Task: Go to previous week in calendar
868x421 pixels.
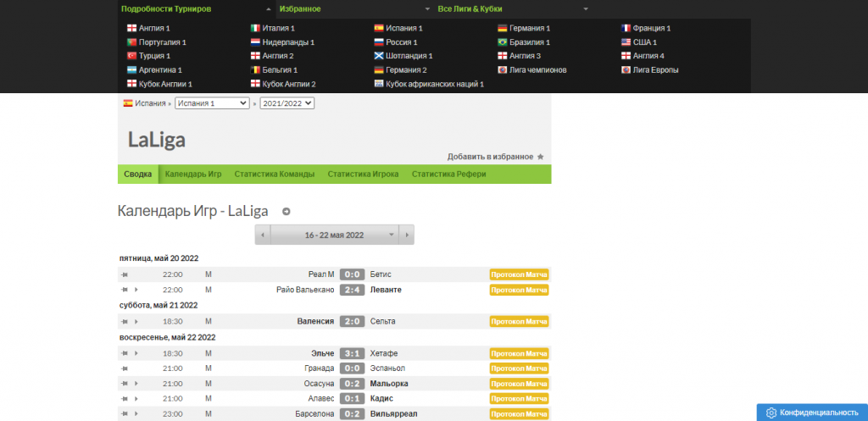Action: (x=263, y=235)
